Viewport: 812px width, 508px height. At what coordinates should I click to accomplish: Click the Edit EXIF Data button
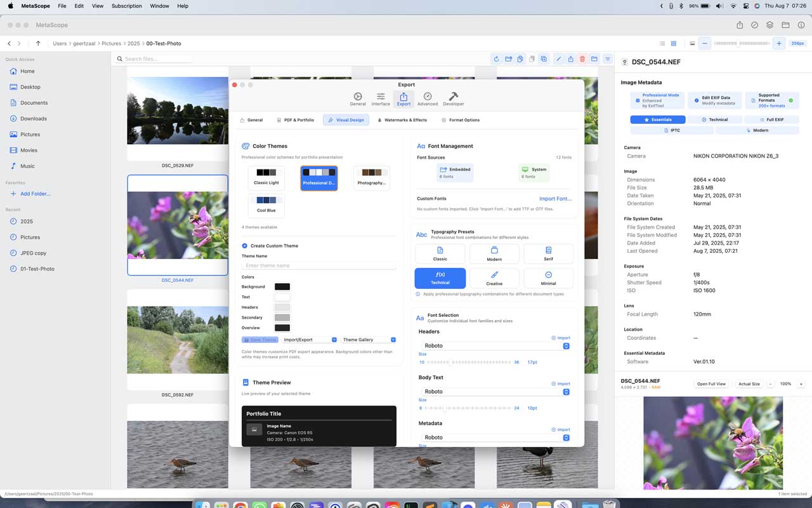click(715, 100)
